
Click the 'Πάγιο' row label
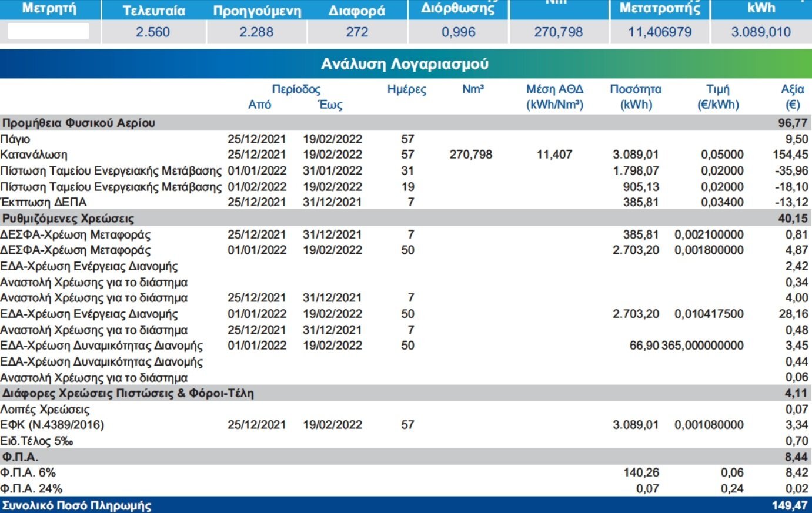[15, 139]
